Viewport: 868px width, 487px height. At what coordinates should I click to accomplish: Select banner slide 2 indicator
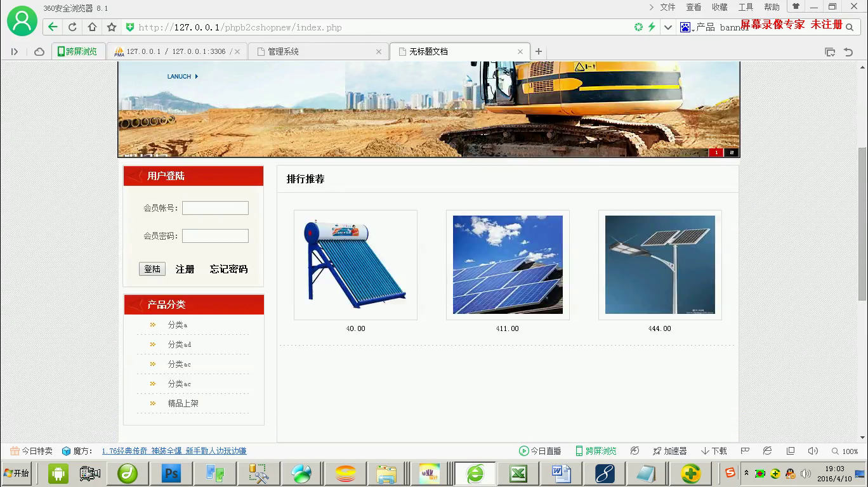tap(732, 152)
